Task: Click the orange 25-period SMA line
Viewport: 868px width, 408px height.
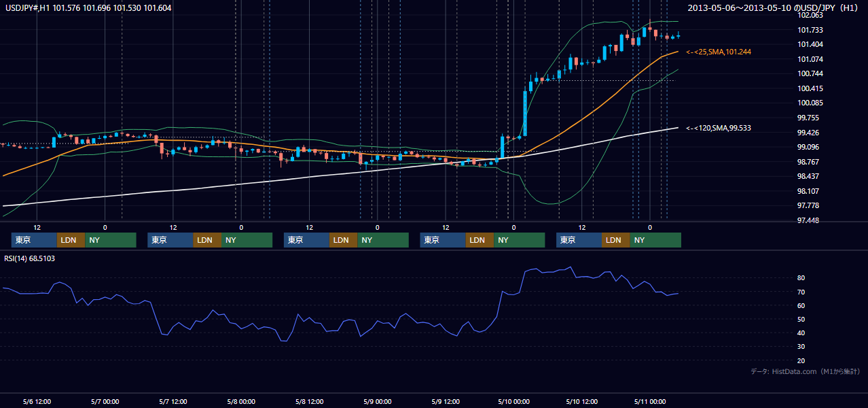Action: 598,107
